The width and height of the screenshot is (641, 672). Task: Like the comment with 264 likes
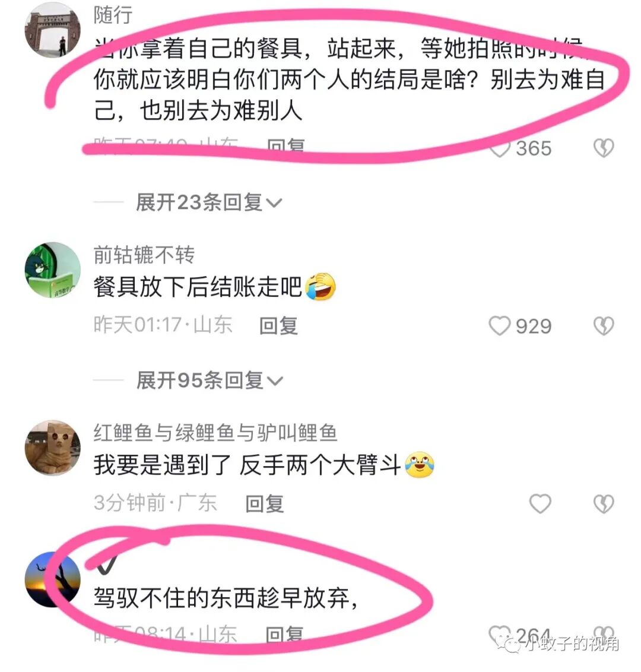point(500,635)
